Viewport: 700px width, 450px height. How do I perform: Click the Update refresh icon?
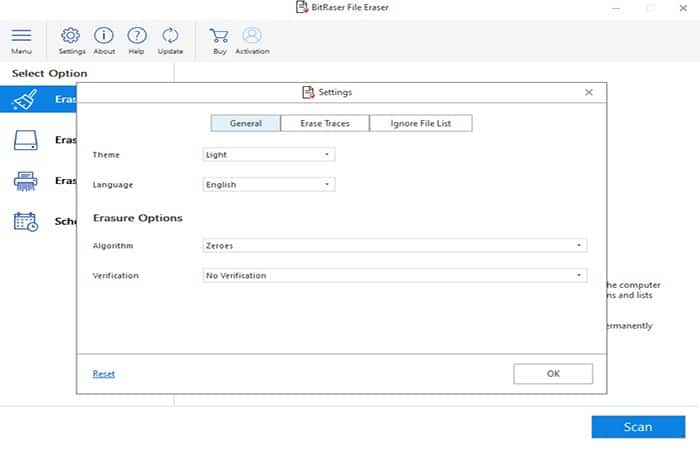click(x=170, y=35)
